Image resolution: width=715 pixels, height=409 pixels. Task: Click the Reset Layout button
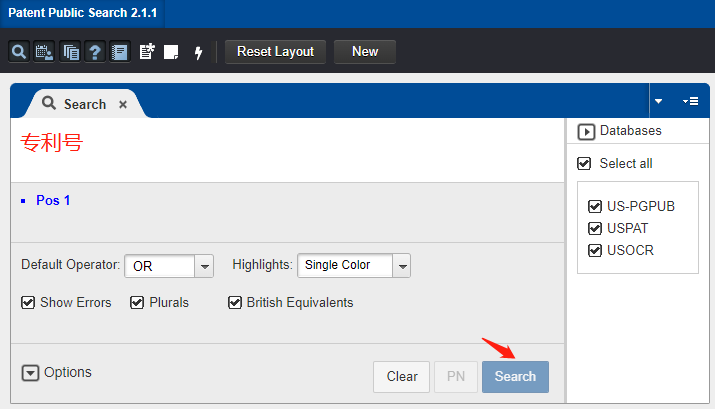[x=275, y=52]
